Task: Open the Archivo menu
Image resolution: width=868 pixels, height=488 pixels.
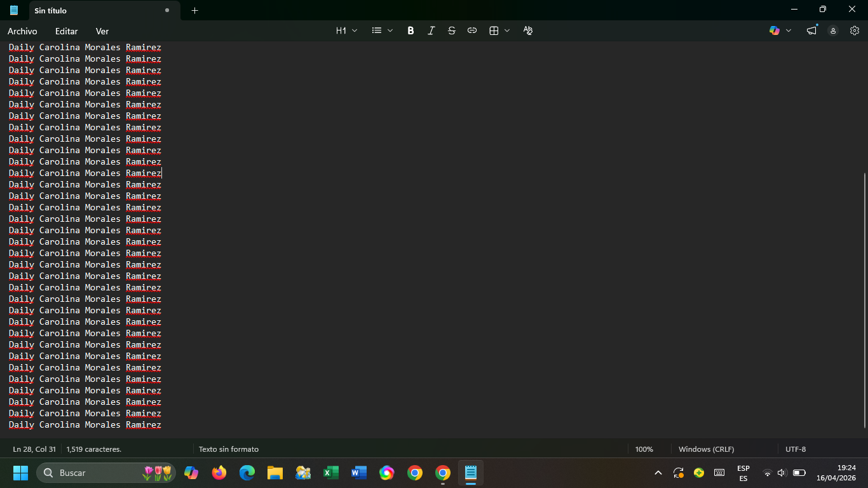Action: click(22, 31)
